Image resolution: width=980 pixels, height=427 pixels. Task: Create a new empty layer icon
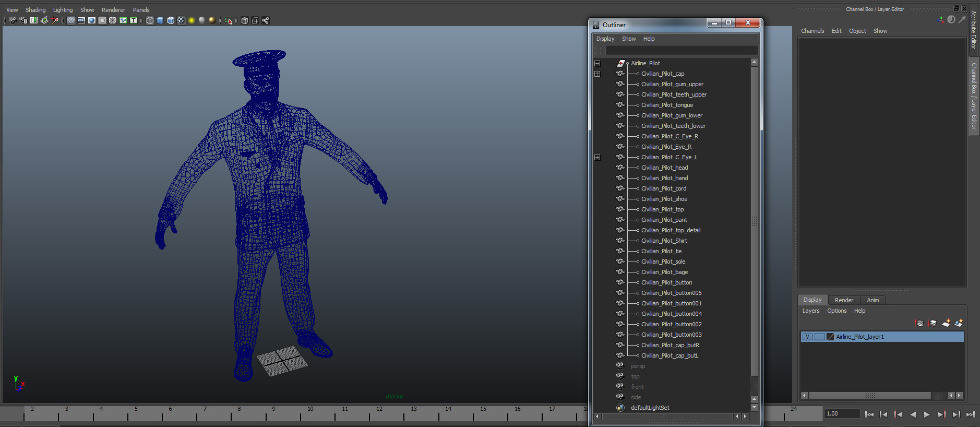click(946, 323)
